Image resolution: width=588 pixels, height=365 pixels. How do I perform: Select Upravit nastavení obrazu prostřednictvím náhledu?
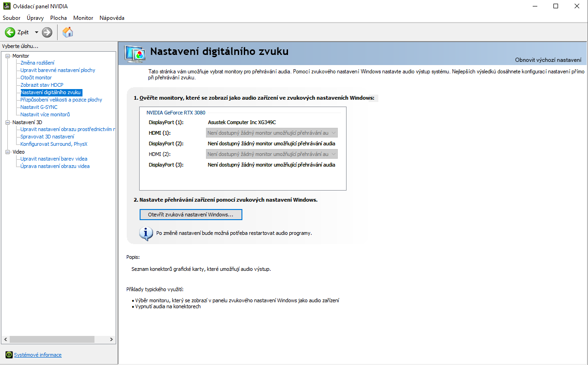[68, 129]
